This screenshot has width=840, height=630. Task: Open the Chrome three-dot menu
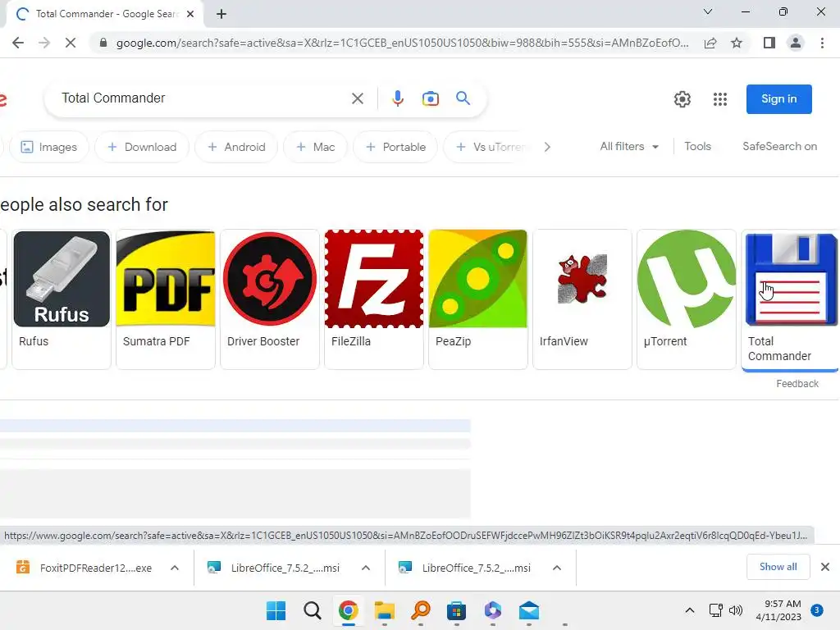point(822,43)
